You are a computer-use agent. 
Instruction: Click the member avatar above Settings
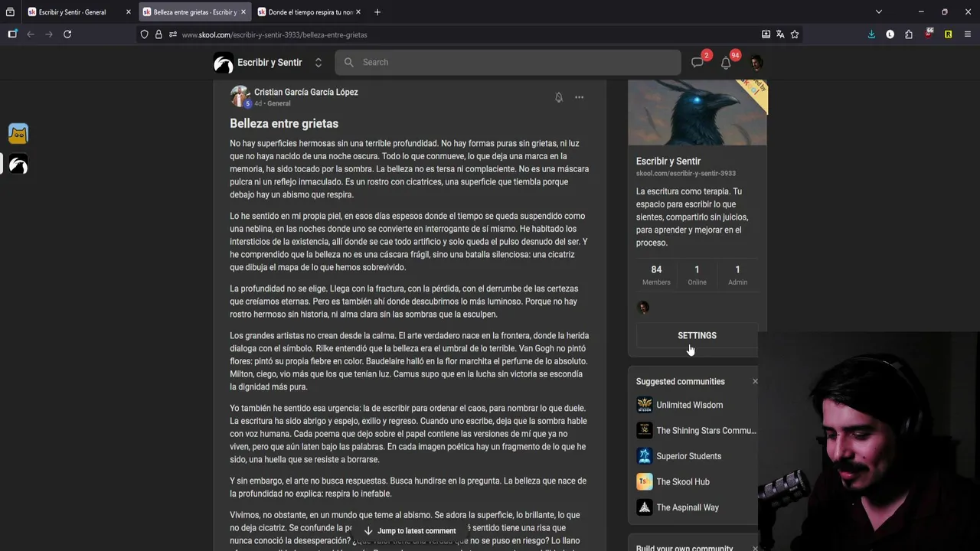pos(643,308)
